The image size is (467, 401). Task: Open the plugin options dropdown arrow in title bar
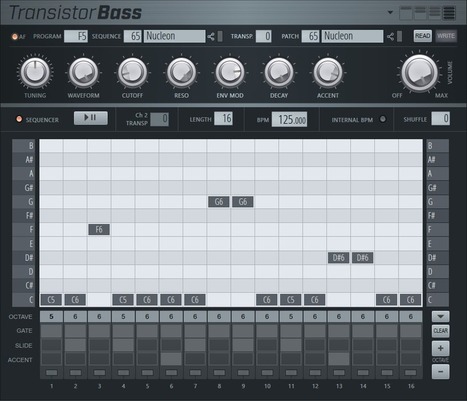click(x=390, y=13)
